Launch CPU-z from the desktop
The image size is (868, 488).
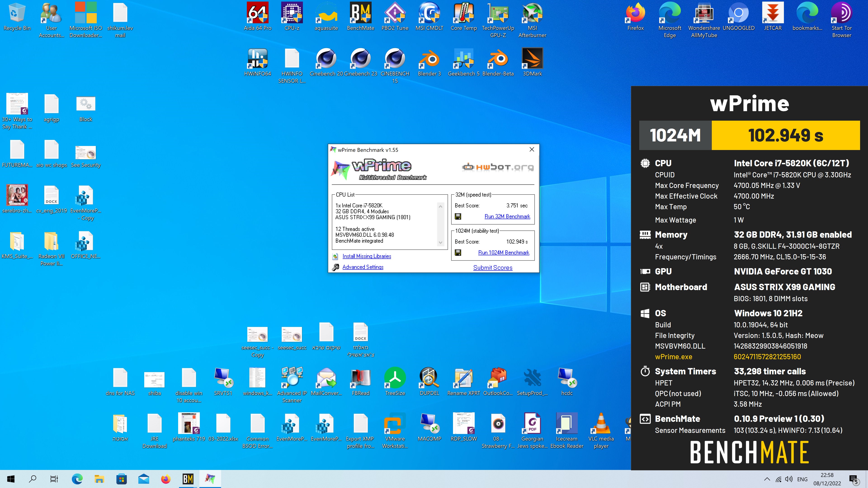tap(292, 16)
